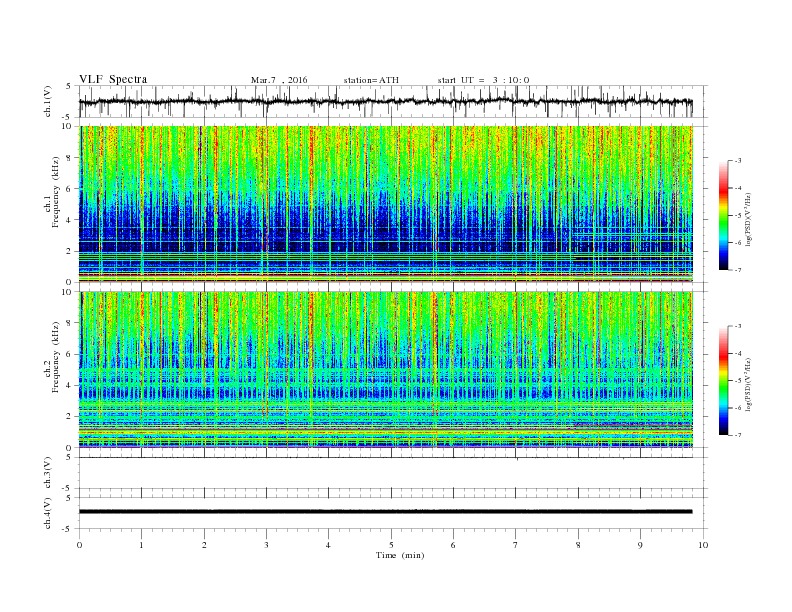Click the "ch.3(V)" axis label
792x612 pixels.
pos(48,473)
